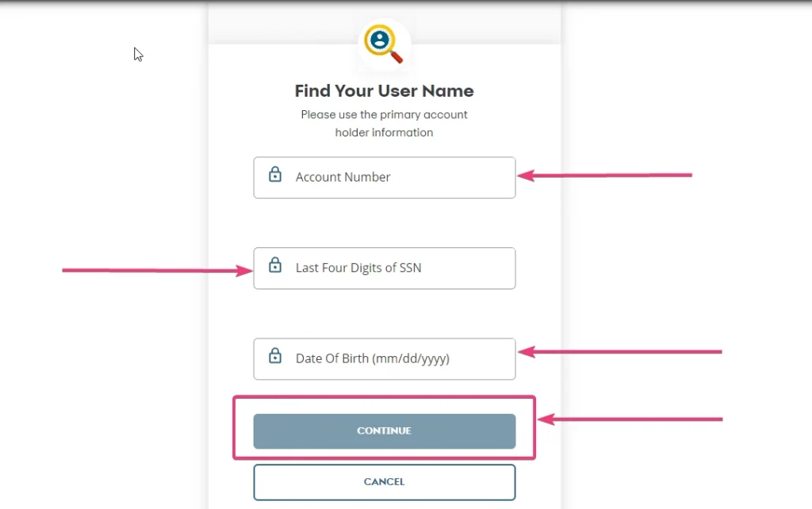Click the lock icon in the SSN field
The width and height of the screenshot is (812, 509).
pyautogui.click(x=275, y=265)
